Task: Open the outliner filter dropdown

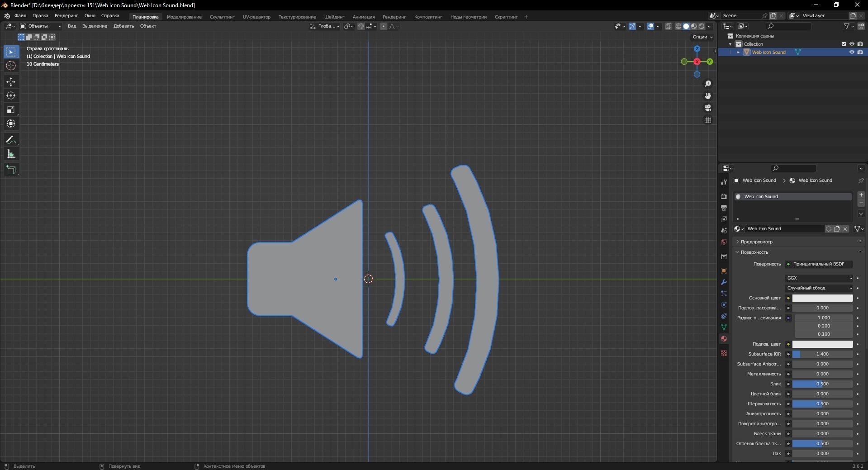Action: point(849,26)
